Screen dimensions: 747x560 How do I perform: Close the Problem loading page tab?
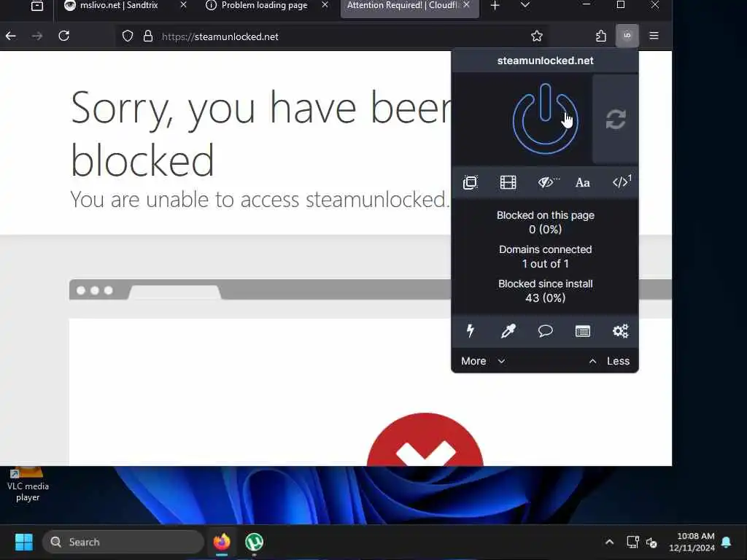click(325, 5)
